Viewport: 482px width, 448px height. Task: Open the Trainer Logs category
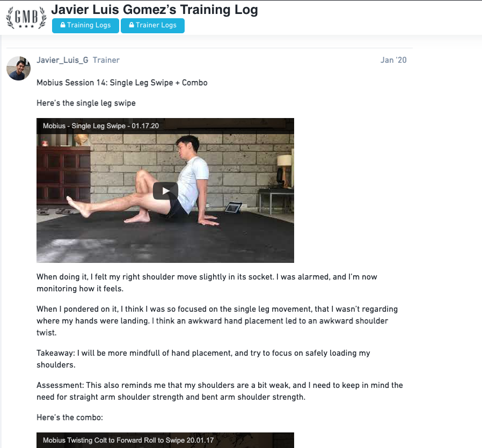[x=152, y=26]
